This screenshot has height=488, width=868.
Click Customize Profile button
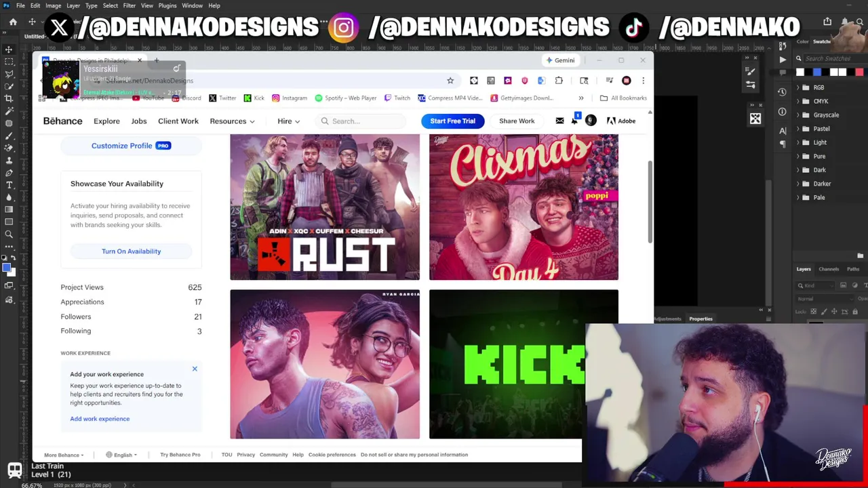[131, 146]
